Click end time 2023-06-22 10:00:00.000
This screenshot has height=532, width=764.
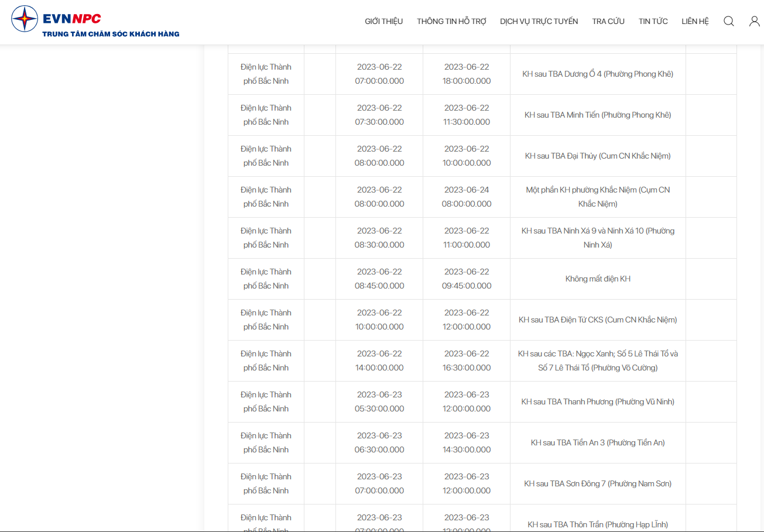(x=467, y=156)
